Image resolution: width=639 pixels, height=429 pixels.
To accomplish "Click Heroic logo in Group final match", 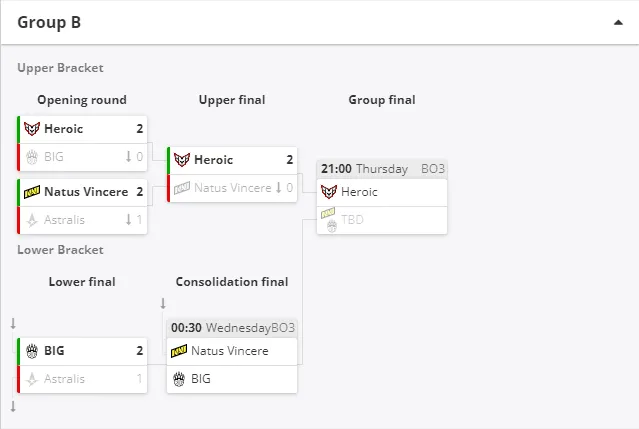I will point(329,192).
